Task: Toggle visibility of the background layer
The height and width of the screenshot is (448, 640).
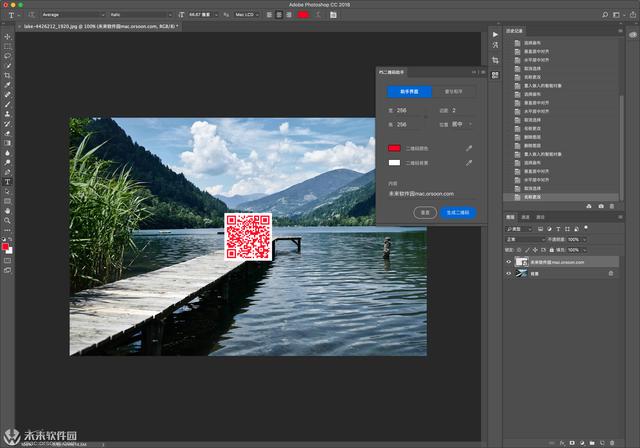Action: [508, 273]
